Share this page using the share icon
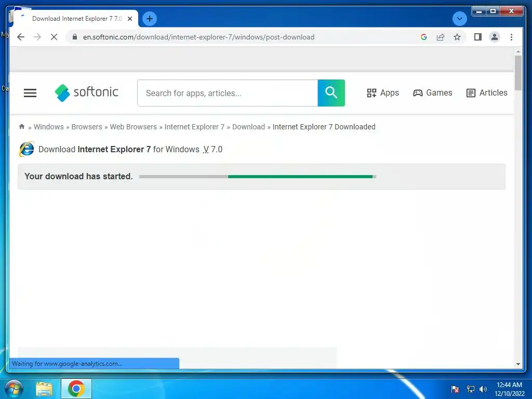The image size is (532, 399). (x=441, y=37)
